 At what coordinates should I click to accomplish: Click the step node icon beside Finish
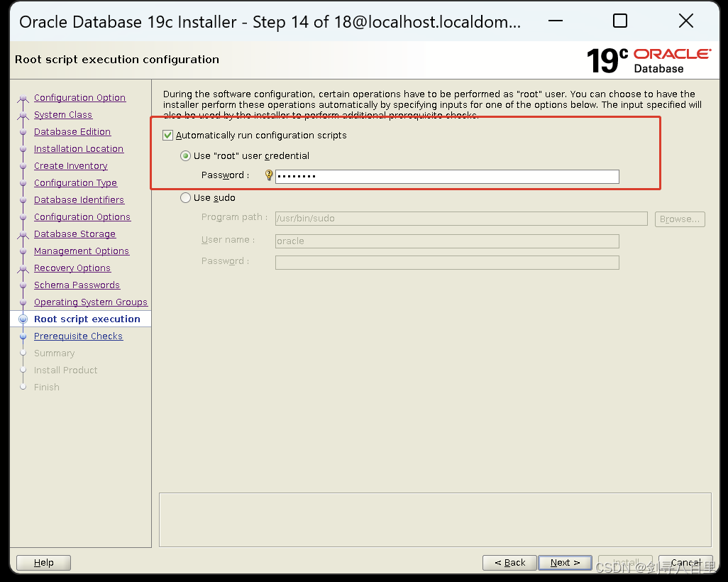click(x=24, y=387)
